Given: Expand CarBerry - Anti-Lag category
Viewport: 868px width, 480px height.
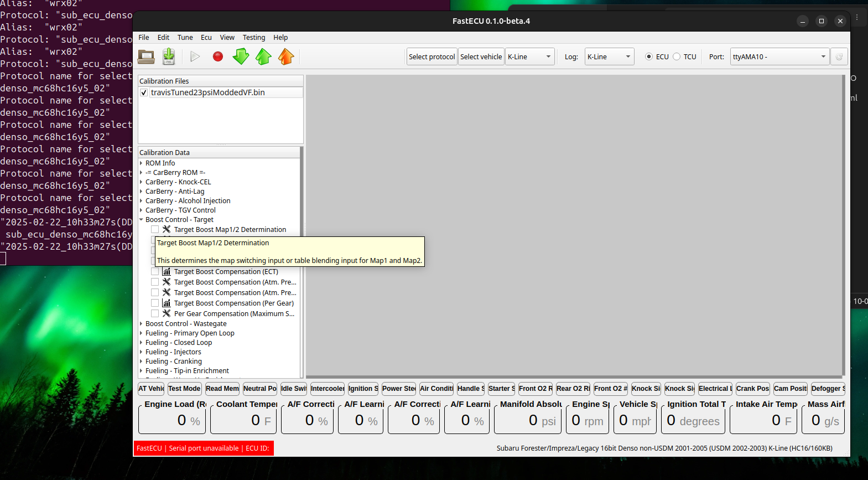Looking at the screenshot, I should pyautogui.click(x=141, y=192).
